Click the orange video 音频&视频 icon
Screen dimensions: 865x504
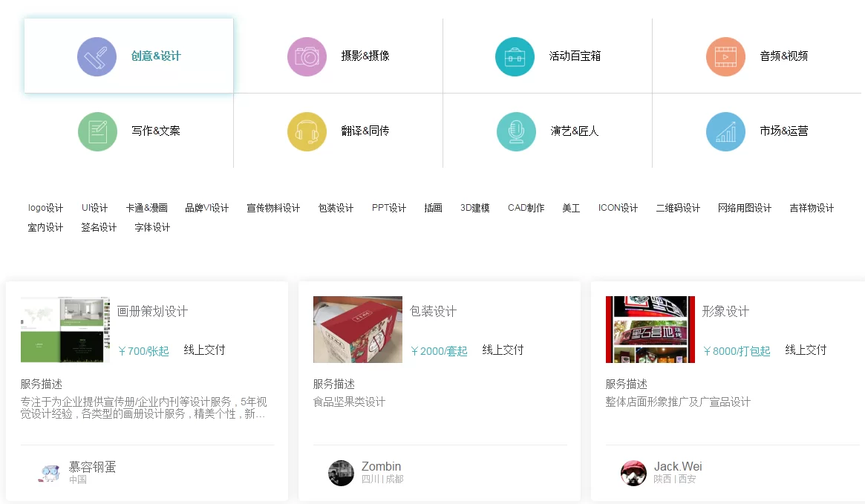[725, 56]
